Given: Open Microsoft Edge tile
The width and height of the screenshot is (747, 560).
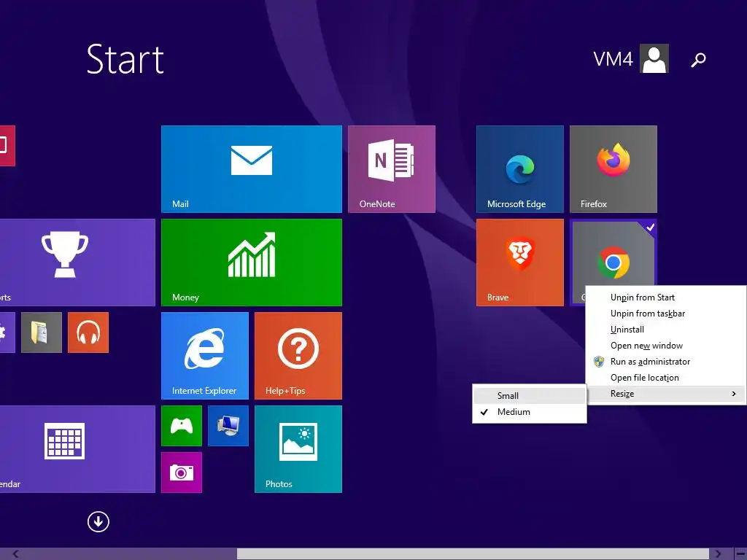Looking at the screenshot, I should point(519,169).
